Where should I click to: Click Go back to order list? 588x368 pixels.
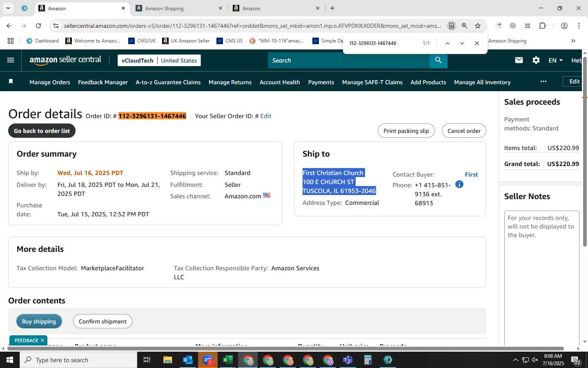pyautogui.click(x=42, y=131)
